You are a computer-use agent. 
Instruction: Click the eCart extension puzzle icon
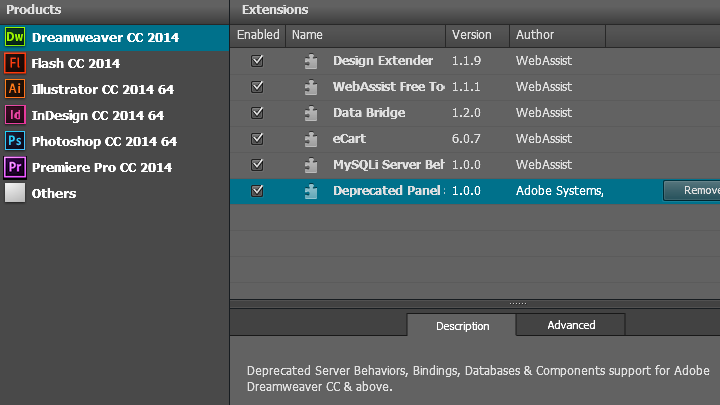[311, 139]
